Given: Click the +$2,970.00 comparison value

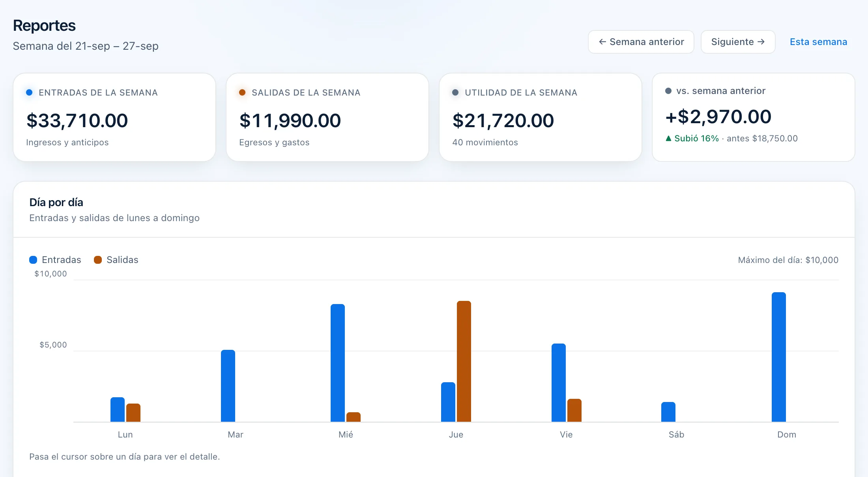Looking at the screenshot, I should (x=718, y=117).
